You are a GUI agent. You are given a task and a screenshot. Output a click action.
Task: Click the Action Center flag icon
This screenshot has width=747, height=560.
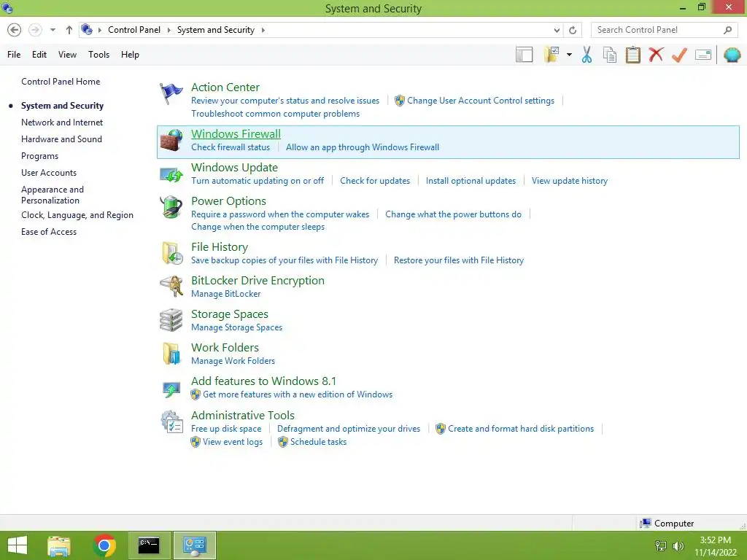[x=171, y=93]
